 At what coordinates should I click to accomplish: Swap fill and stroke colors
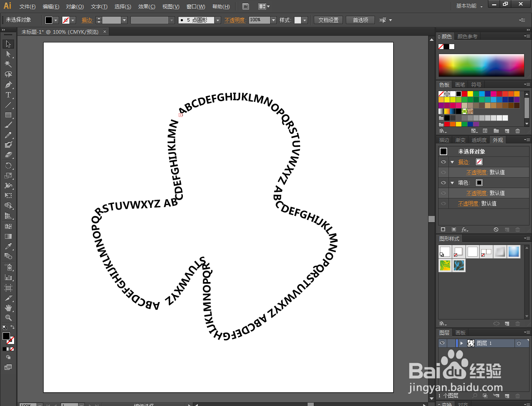12,327
